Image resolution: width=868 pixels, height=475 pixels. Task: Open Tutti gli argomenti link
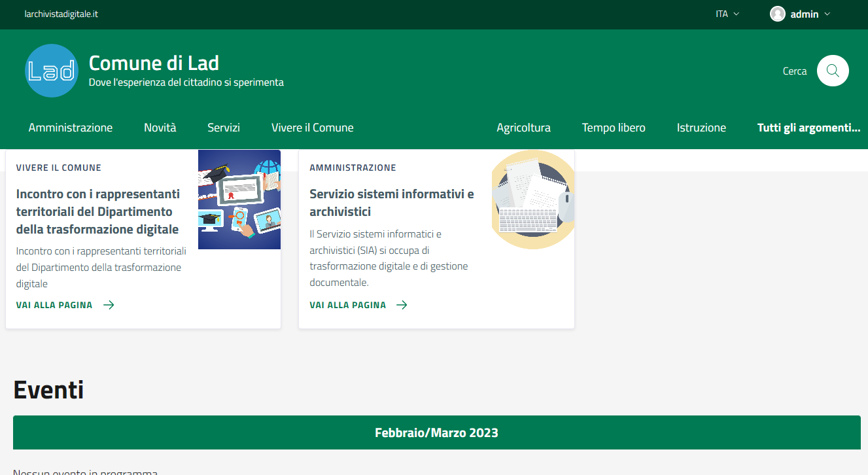pyautogui.click(x=808, y=128)
